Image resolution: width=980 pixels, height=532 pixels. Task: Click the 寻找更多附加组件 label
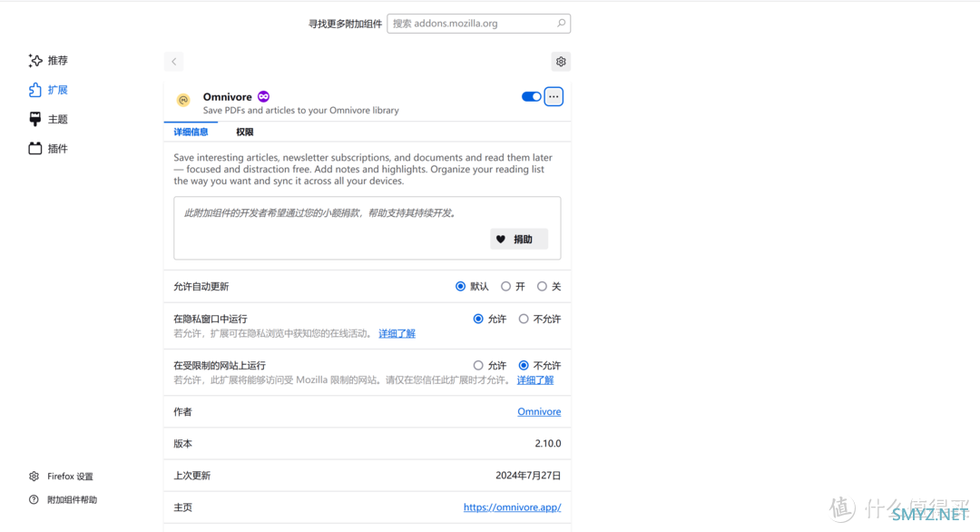pyautogui.click(x=345, y=24)
